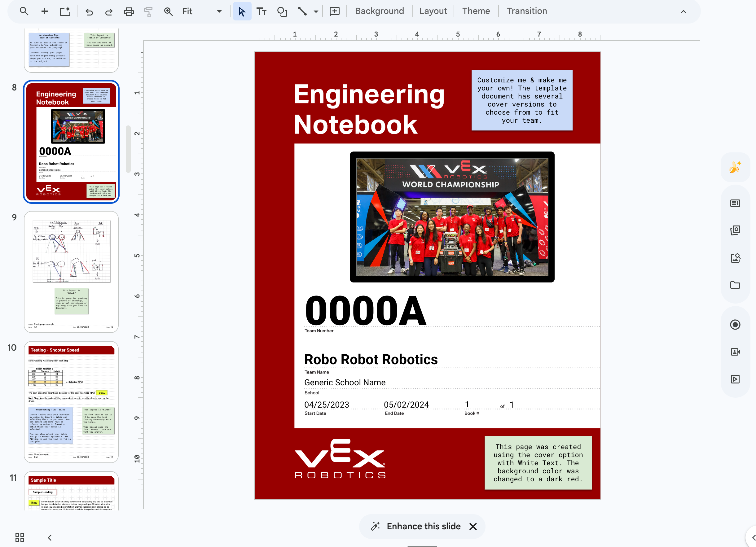Open the folder side panel icon
756x547 pixels.
click(x=735, y=285)
